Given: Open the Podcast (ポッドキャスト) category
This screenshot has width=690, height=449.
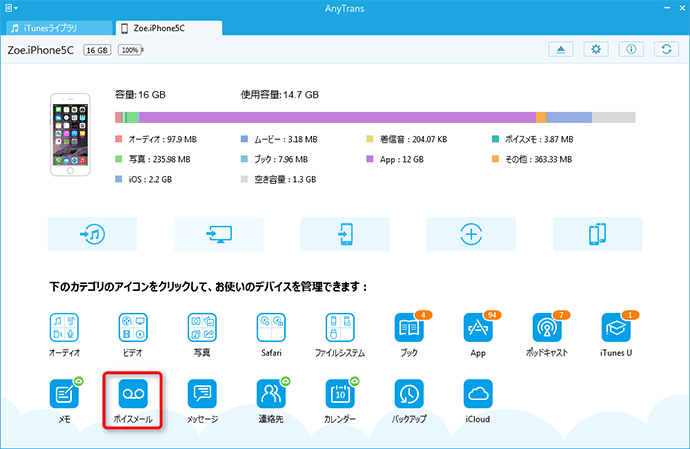Looking at the screenshot, I should click(547, 328).
